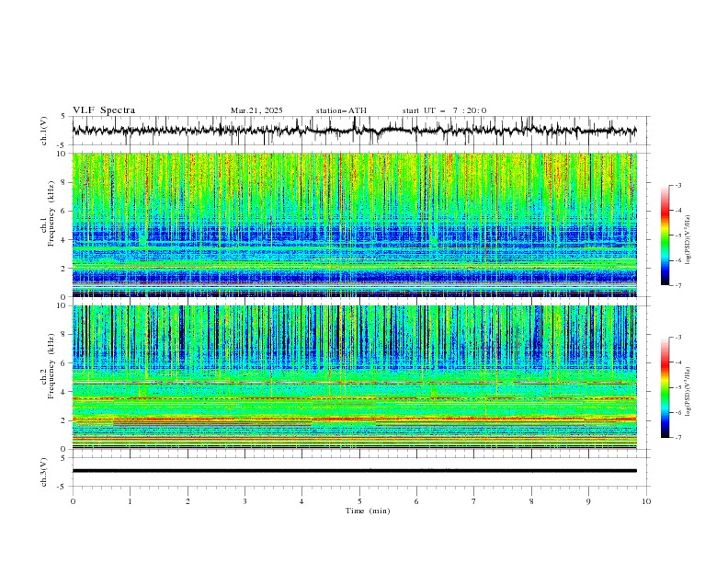Click time axis tick label "6"
The image size is (728, 563).
coord(416,501)
